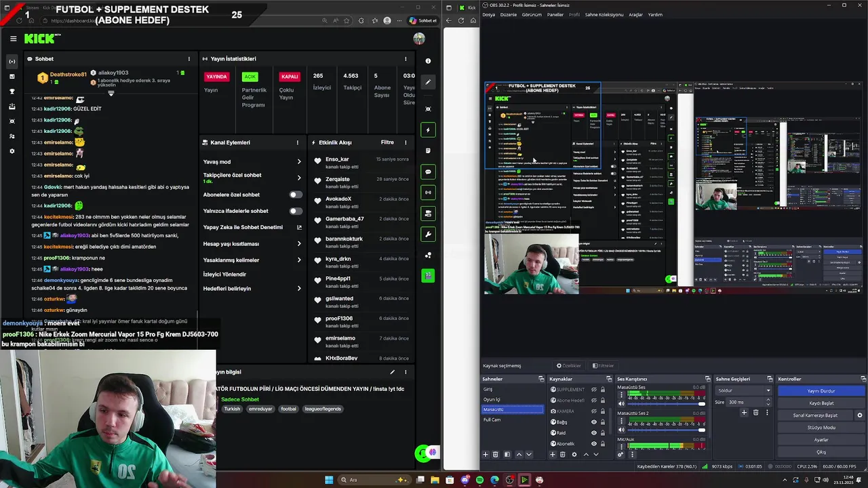Open the OBS Paneller menu
The image size is (868, 488).
[555, 15]
